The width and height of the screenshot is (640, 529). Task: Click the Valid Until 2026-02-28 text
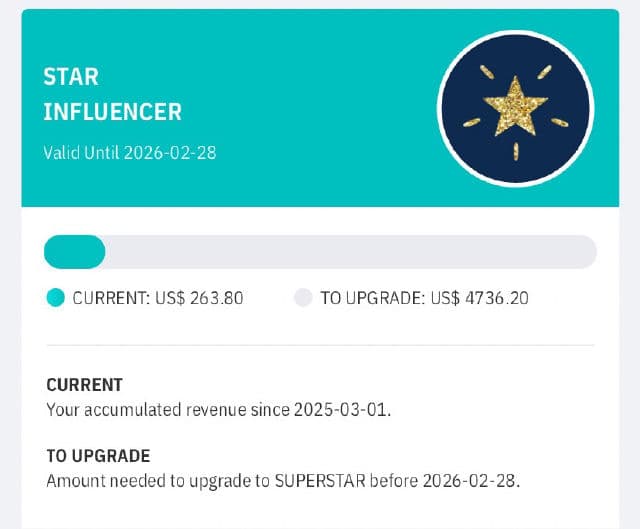pyautogui.click(x=130, y=153)
